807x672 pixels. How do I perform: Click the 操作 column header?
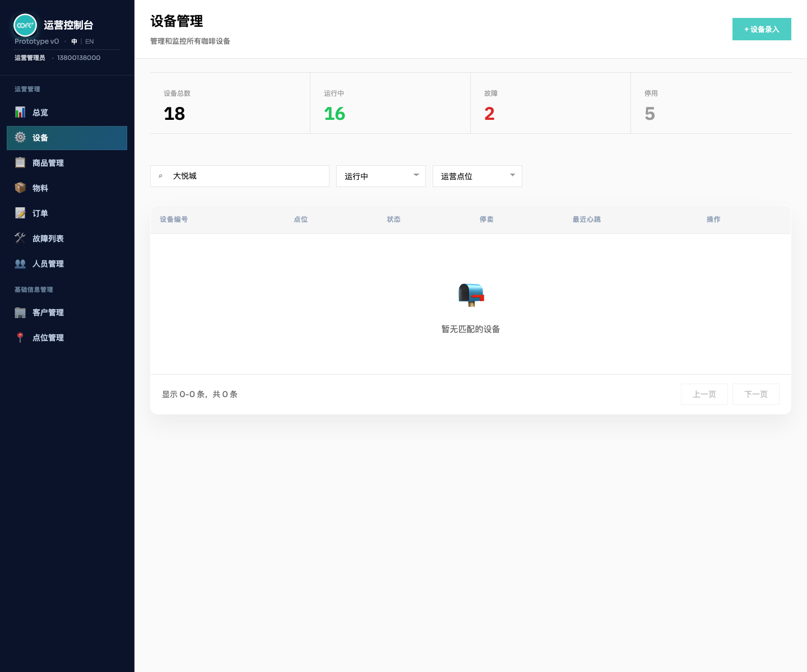pyautogui.click(x=713, y=220)
